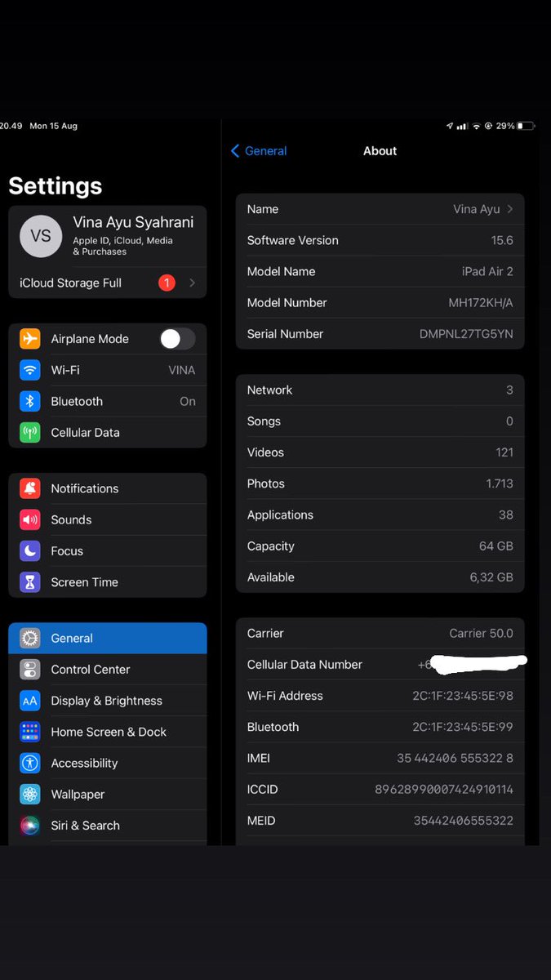The image size is (551, 980).
Task: Tap the Cellular Data Number row
Action: (x=380, y=665)
